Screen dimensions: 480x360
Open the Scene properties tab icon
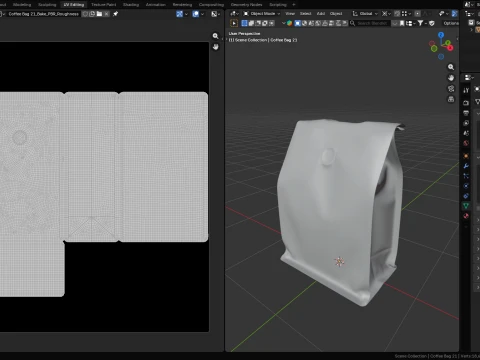[x=466, y=133]
